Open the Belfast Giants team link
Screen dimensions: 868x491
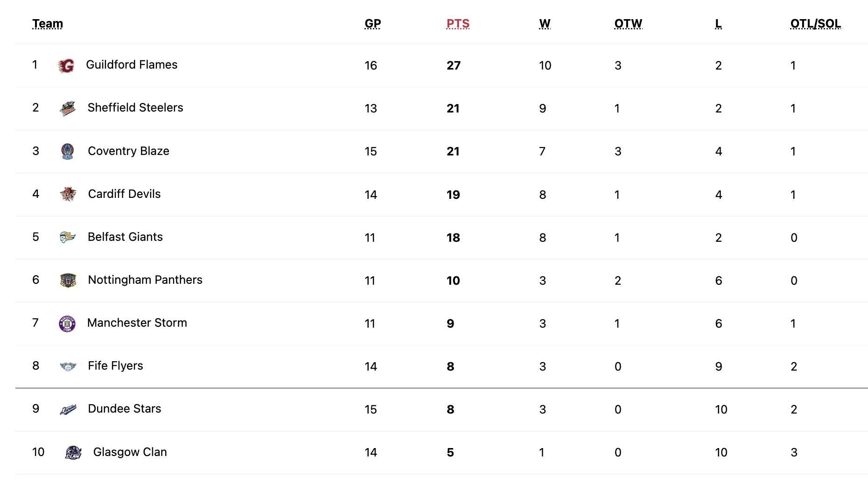tap(125, 237)
